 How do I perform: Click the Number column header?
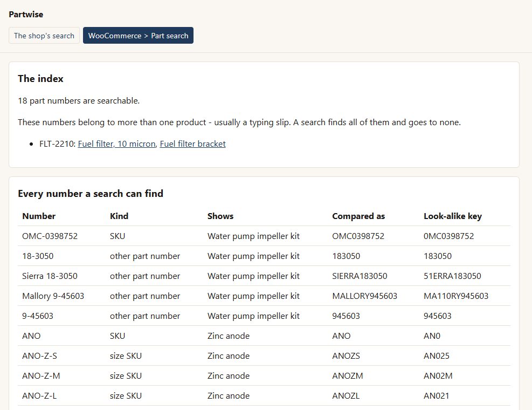pos(39,216)
